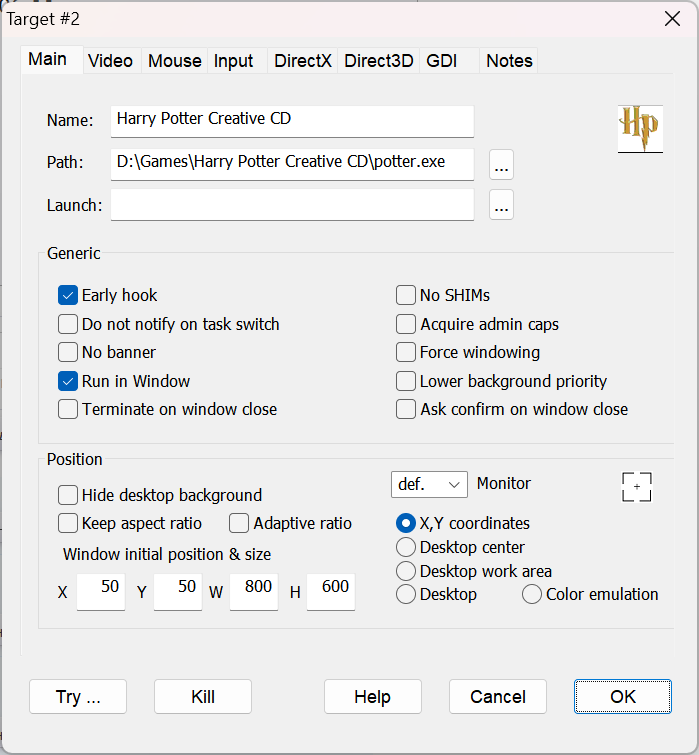
Task: Toggle Run in Window checkbox
Action: [x=68, y=381]
